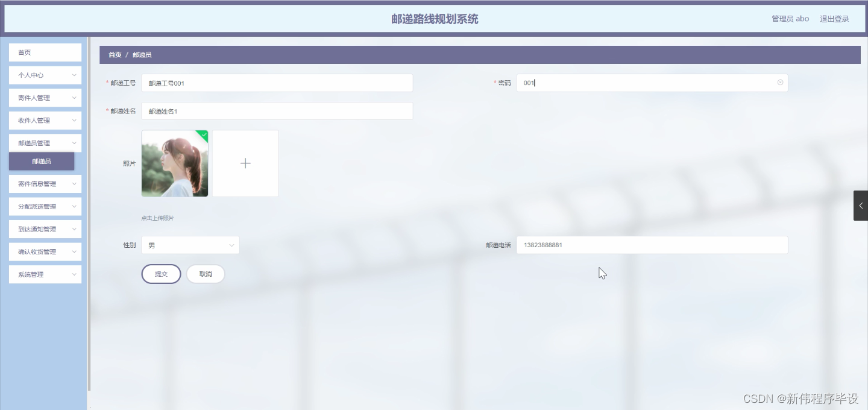Viewport: 868px width, 410px height.
Task: Select 邮递员 in the sidebar submenu
Action: [41, 161]
